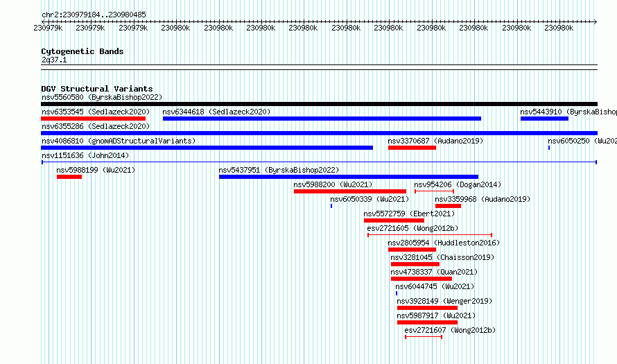Image resolution: width=617 pixels, height=364 pixels.
Task: Open nsv6355286 (Sedlazeck2020) label
Action: [x=96, y=126]
